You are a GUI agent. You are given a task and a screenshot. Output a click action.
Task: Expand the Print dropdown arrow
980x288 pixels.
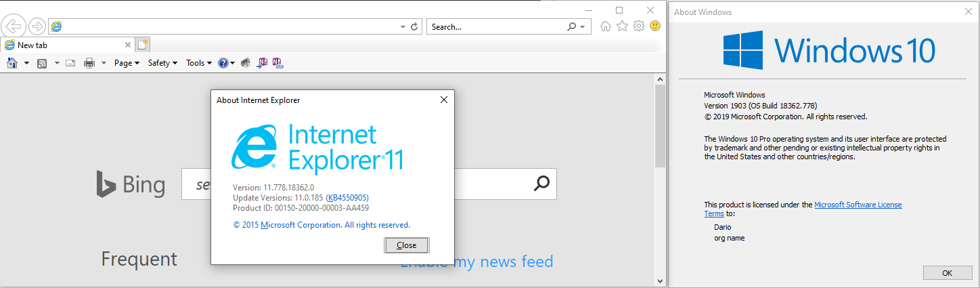[x=104, y=63]
